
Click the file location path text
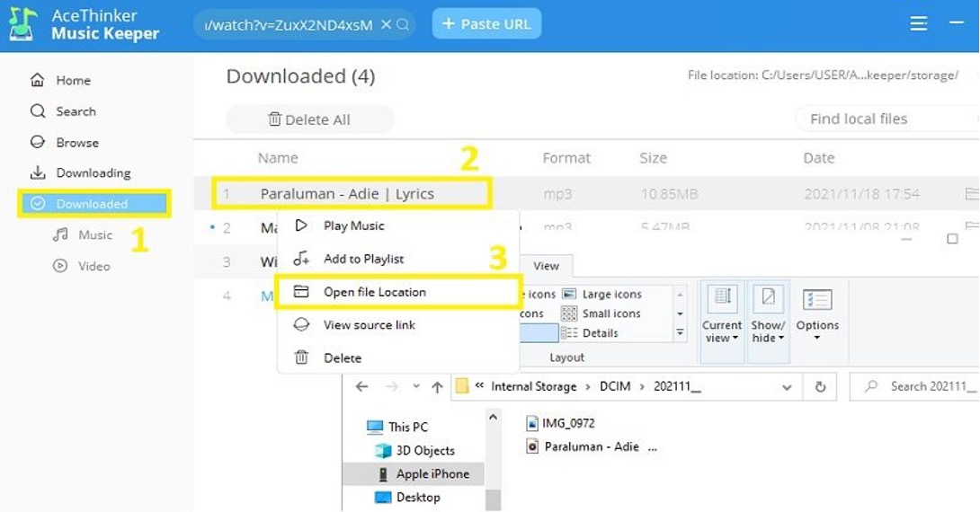(x=823, y=75)
